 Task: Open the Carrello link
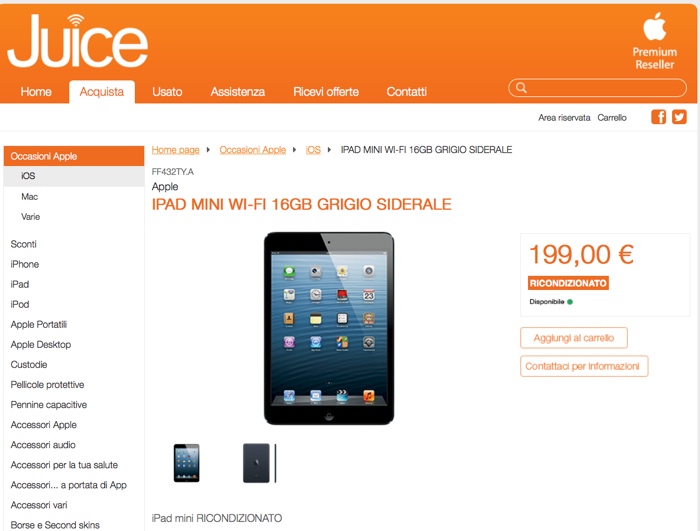(x=612, y=117)
